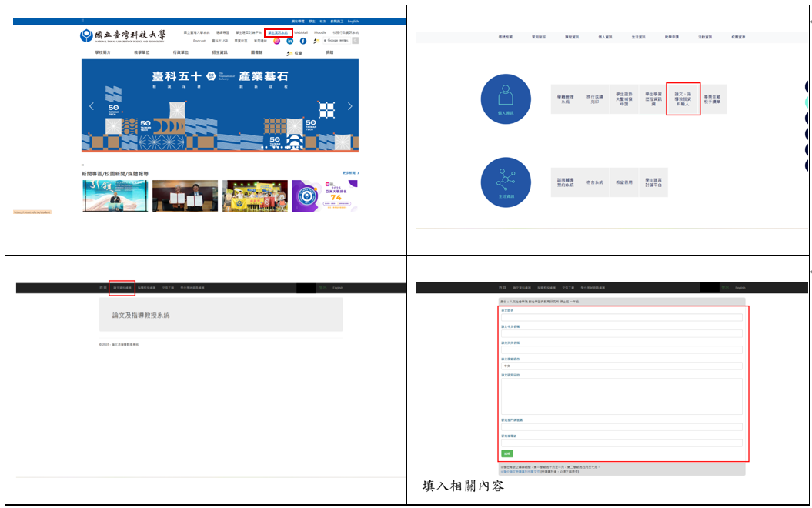Open 學生資訊系統 link highlighted in red

point(278,33)
